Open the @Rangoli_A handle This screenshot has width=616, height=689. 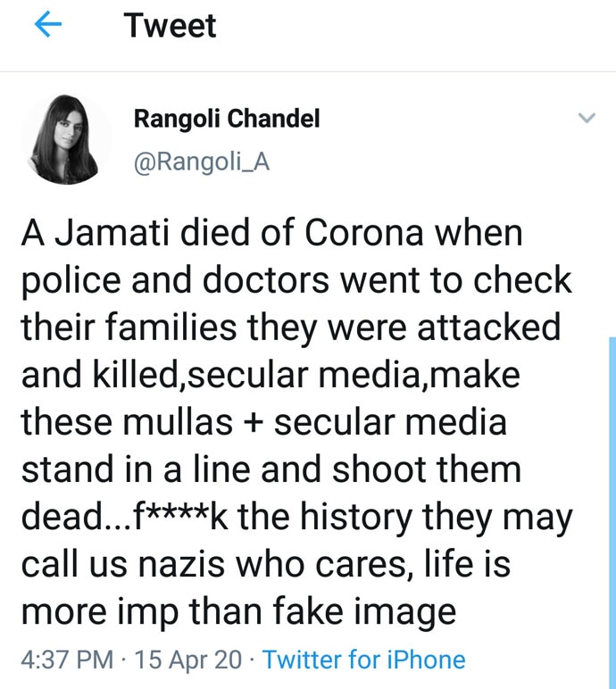tap(202, 162)
